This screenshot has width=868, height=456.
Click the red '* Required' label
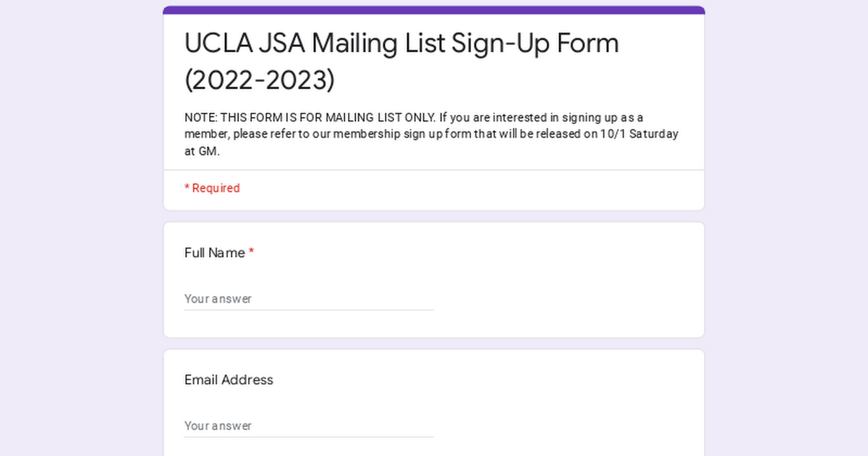pos(212,187)
